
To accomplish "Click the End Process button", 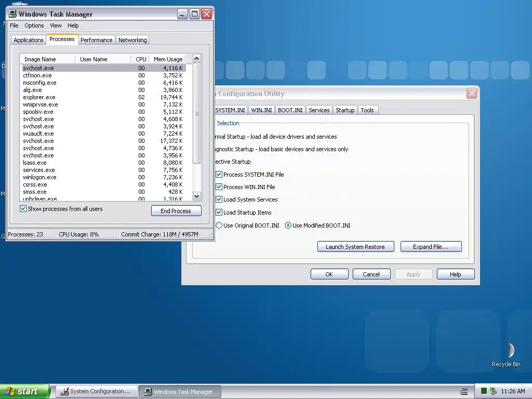I will [x=176, y=211].
